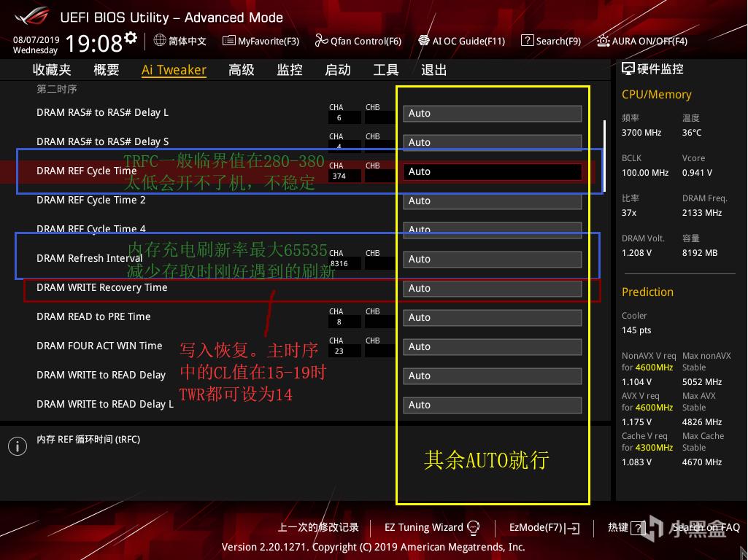
Task: Set DRAM RAS# to RAS# Delay S value
Action: (x=493, y=142)
